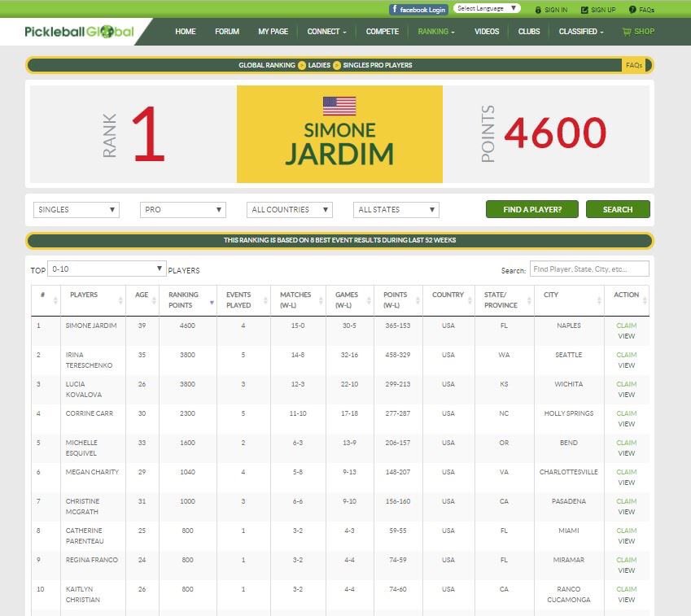
Task: View Michelle Esquivel's profile
Action: point(626,453)
